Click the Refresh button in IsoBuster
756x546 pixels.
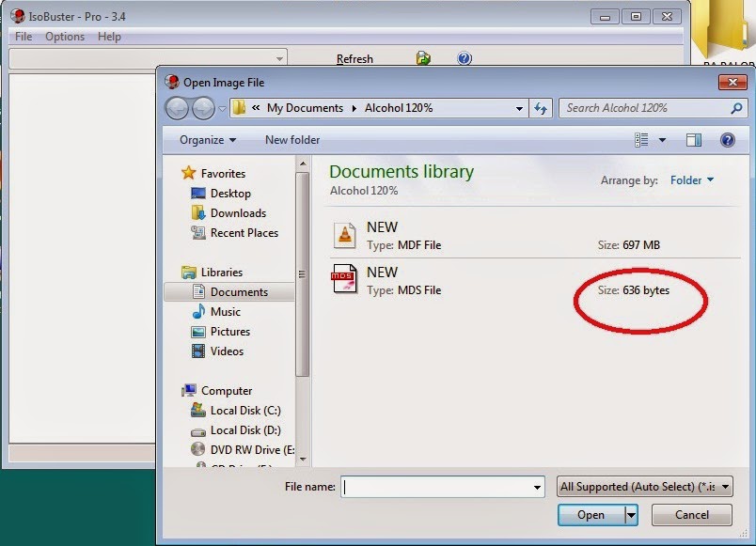coord(354,59)
